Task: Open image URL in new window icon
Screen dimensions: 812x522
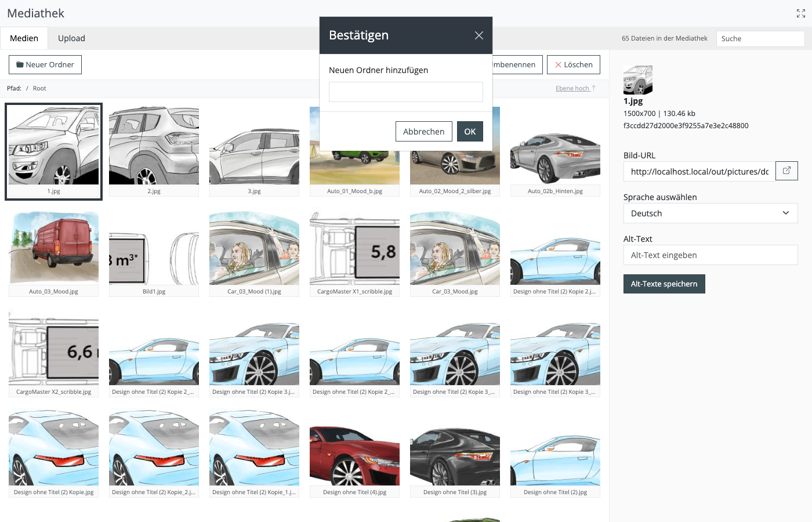Action: [786, 171]
